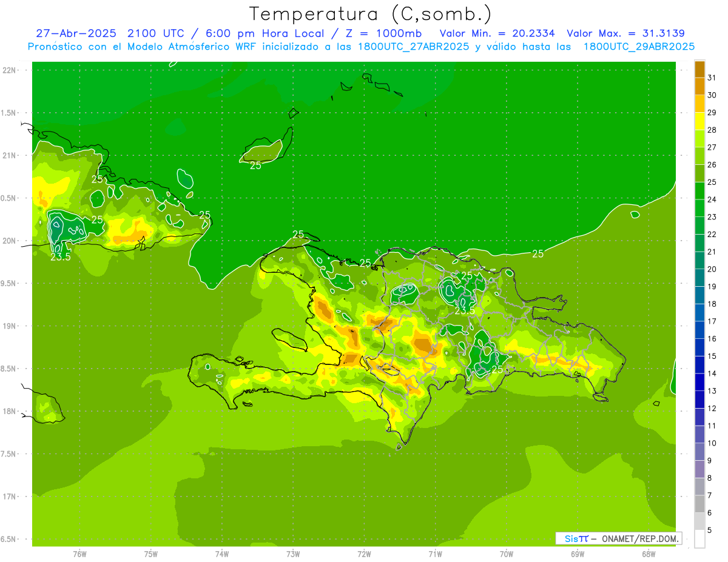Click the '22N' latitude axis label

10,70
